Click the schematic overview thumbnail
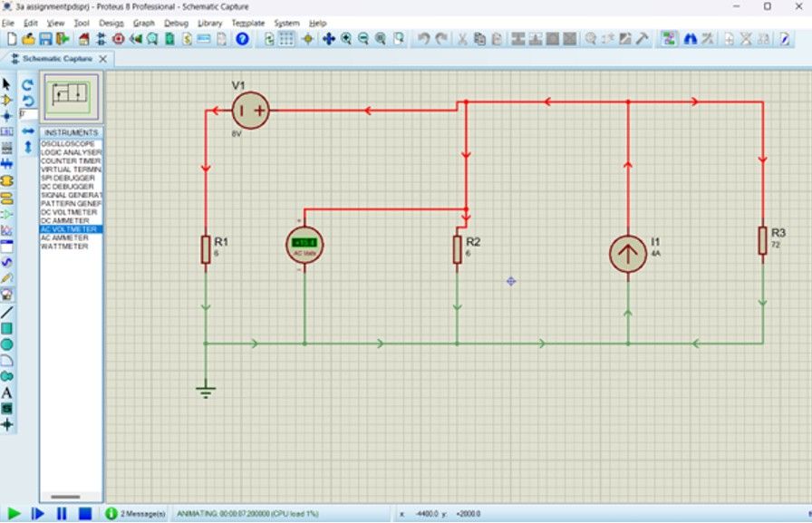This screenshot has width=812, height=523. tap(71, 97)
